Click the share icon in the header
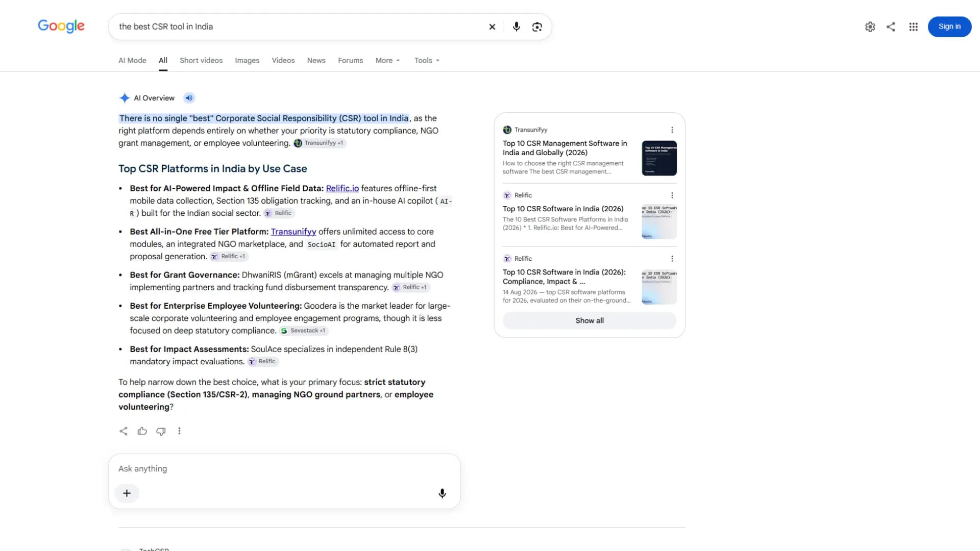Screen dimensions: 980x551 (891, 27)
